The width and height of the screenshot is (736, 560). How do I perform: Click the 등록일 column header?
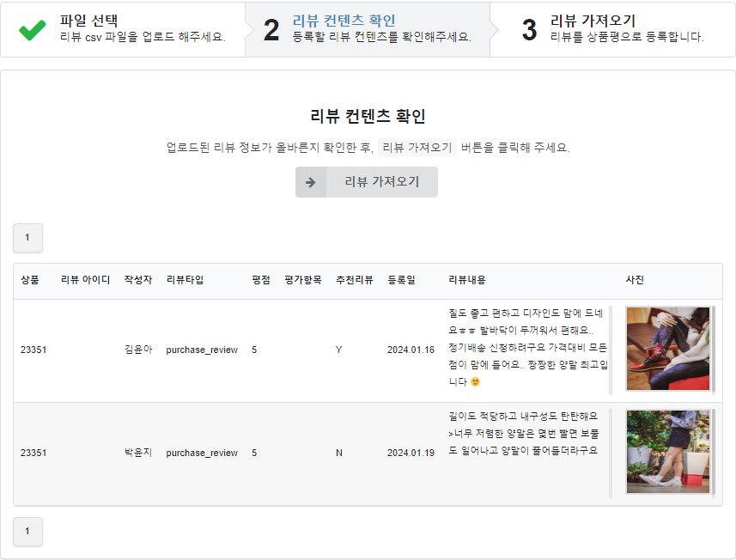[x=401, y=280]
